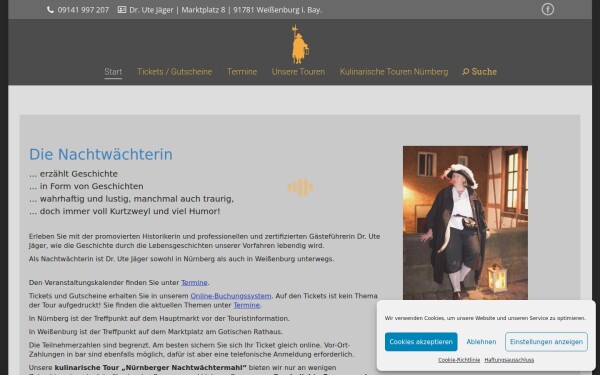Click the phone number 09141 997 207
The width and height of the screenshot is (600, 375).
[x=83, y=10]
